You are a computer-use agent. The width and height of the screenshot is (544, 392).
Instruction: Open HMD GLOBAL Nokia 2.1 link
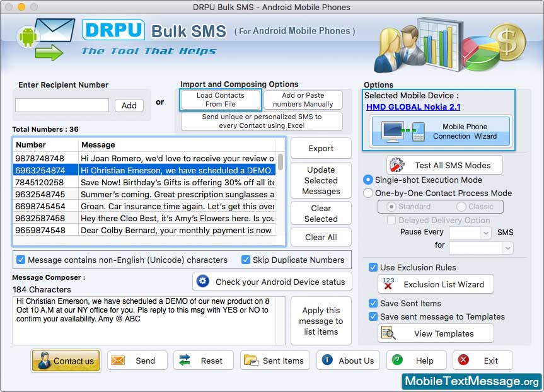(414, 107)
